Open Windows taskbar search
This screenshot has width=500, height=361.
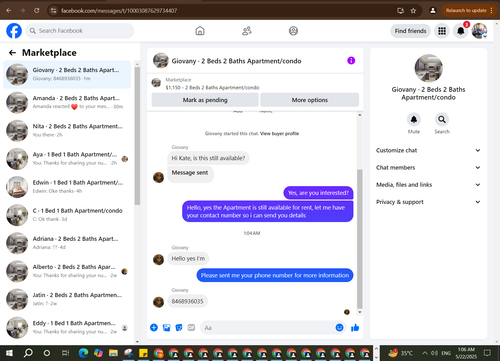point(28,353)
